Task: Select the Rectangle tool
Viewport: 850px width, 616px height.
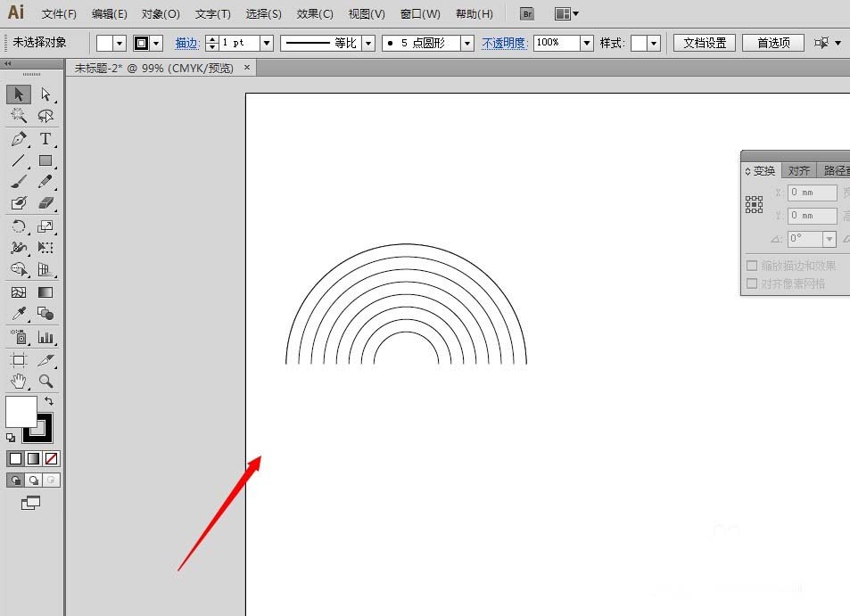Action: (45, 160)
